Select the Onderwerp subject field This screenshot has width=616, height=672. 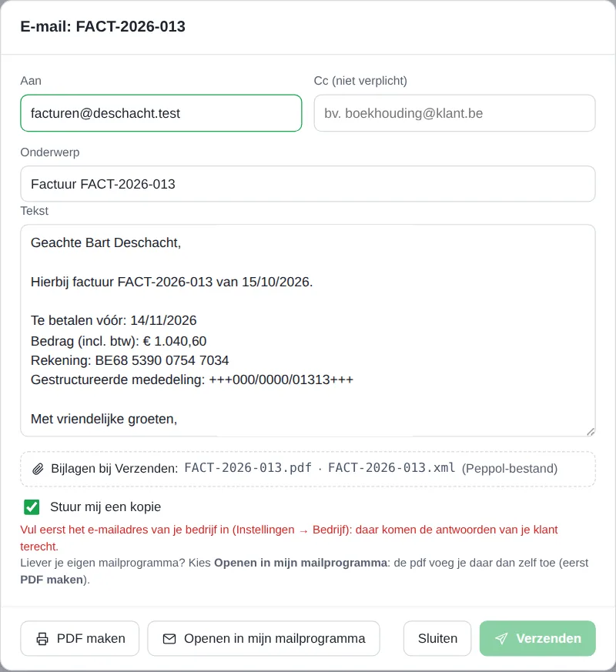[308, 184]
